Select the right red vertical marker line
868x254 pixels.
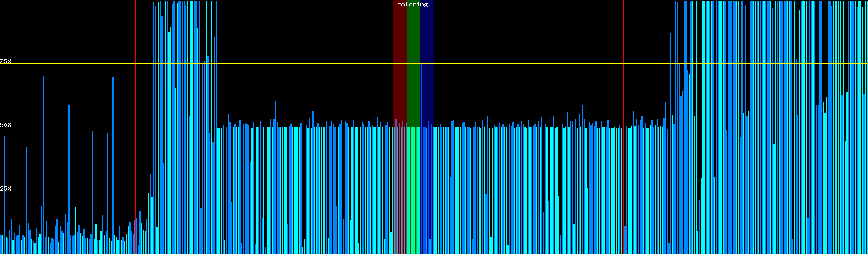[x=624, y=85]
